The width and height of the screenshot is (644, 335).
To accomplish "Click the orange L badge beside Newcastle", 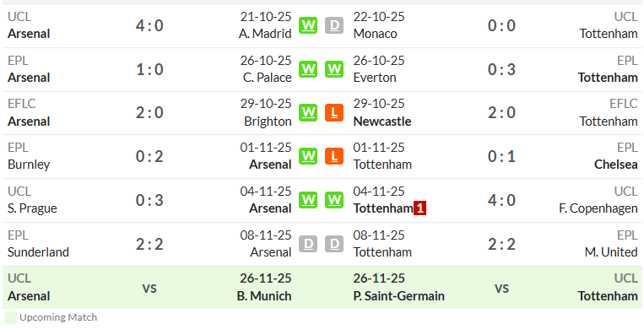I will (x=334, y=113).
